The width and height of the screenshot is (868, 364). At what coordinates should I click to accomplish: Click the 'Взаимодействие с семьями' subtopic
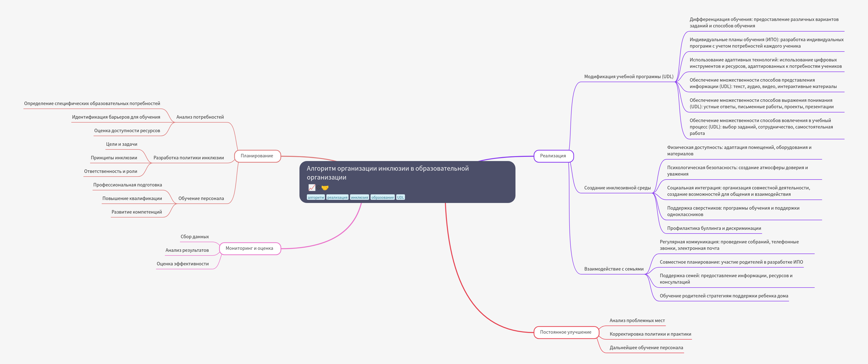tap(614, 269)
